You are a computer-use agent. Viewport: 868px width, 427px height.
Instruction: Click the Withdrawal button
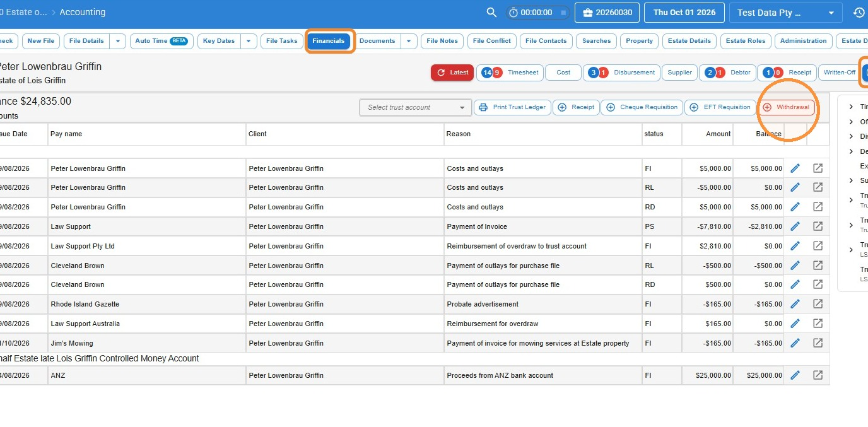[786, 107]
